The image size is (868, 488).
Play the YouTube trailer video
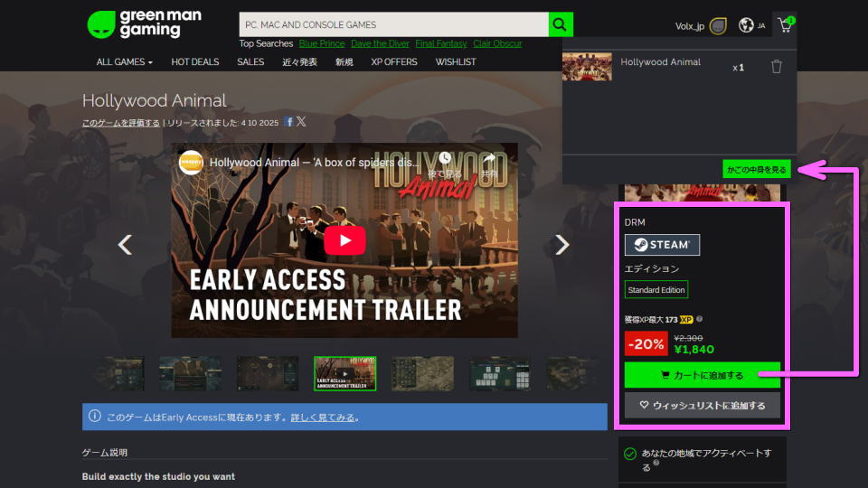[x=344, y=240]
